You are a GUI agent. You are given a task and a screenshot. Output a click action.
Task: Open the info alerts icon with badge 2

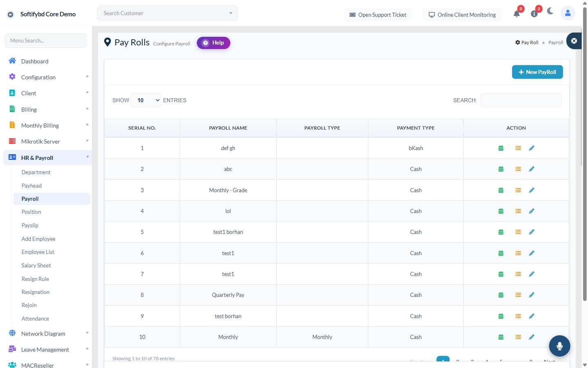coord(534,13)
